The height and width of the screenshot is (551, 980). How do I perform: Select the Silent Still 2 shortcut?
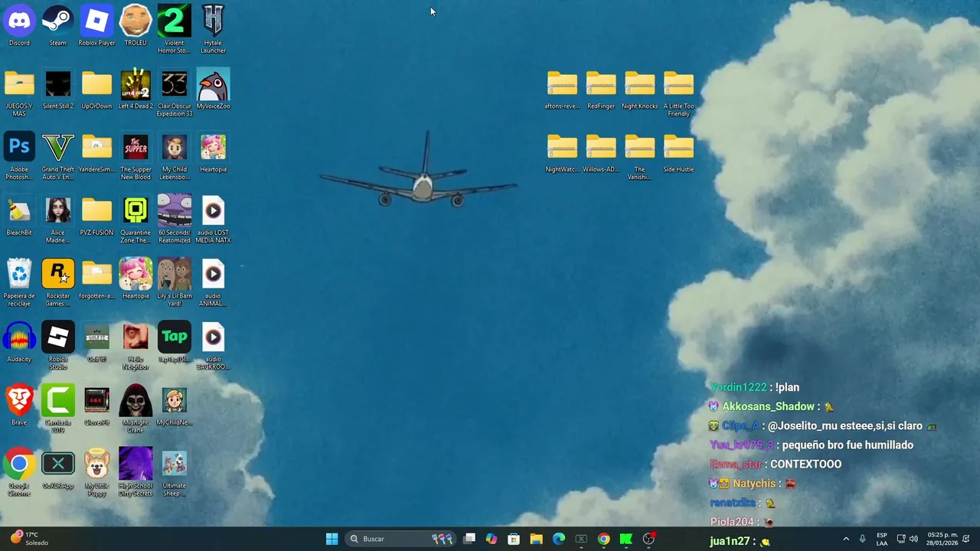(58, 90)
